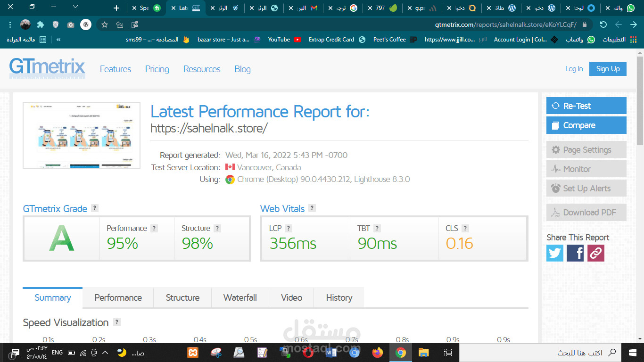Open Firefox from the taskbar
Screen dimensions: 644x362
pyautogui.click(x=378, y=353)
